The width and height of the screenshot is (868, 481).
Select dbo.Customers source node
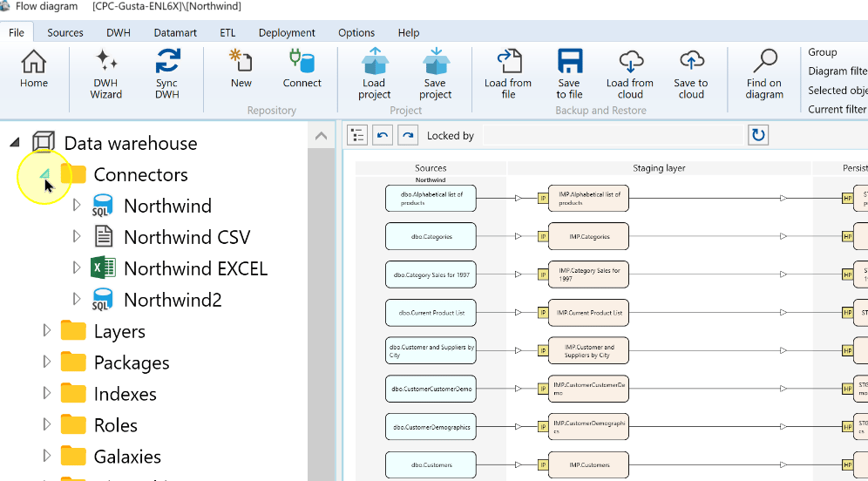[431, 465]
